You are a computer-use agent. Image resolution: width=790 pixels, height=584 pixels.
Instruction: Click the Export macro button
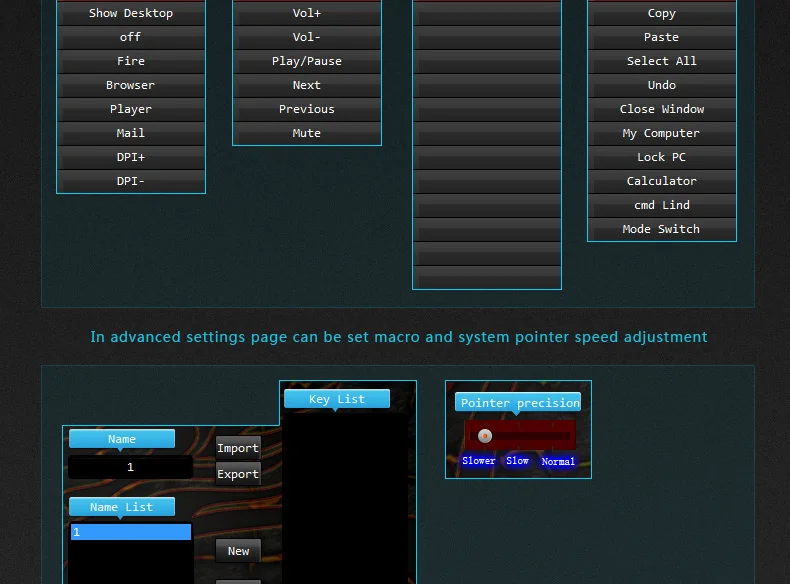(x=238, y=474)
